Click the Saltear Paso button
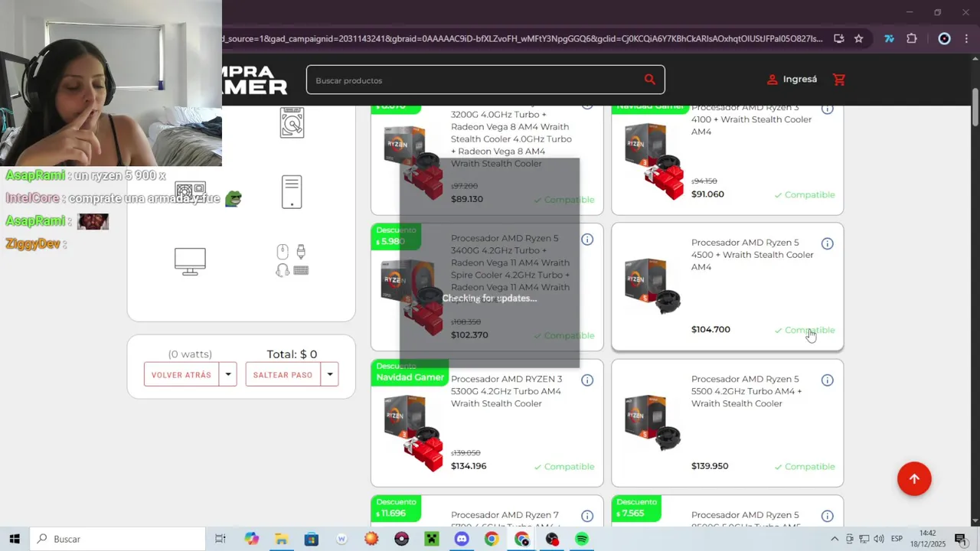 283,375
